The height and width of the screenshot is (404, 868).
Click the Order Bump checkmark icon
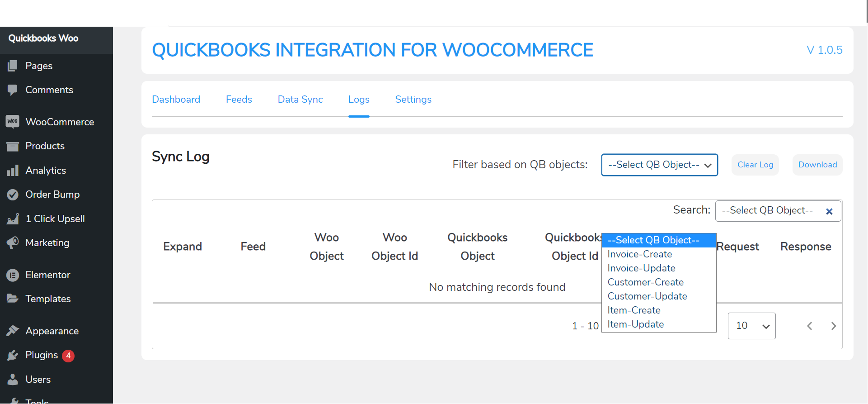(13, 195)
